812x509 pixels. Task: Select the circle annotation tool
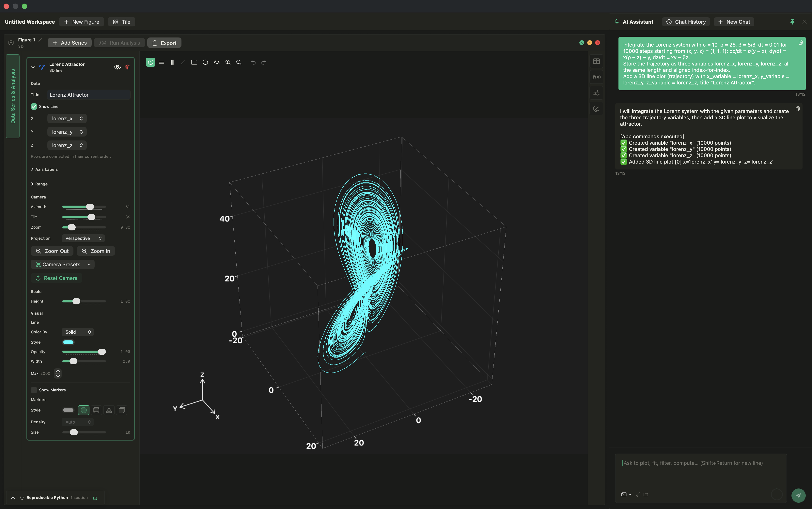(x=205, y=62)
